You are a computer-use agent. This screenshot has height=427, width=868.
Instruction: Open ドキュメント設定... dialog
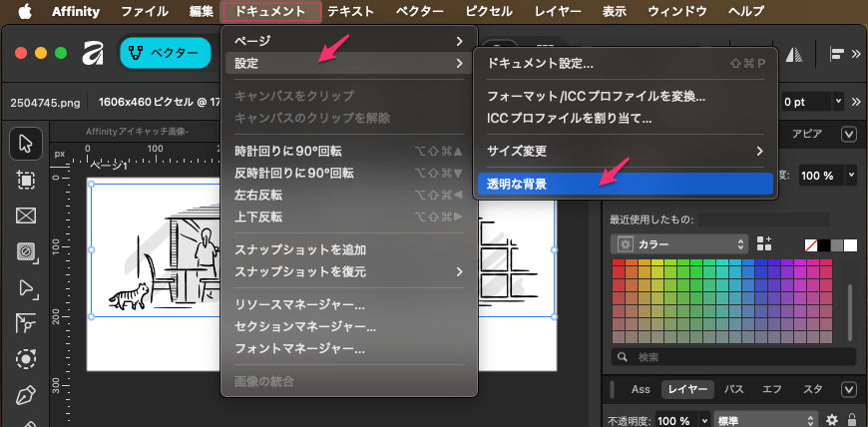click(x=625, y=64)
